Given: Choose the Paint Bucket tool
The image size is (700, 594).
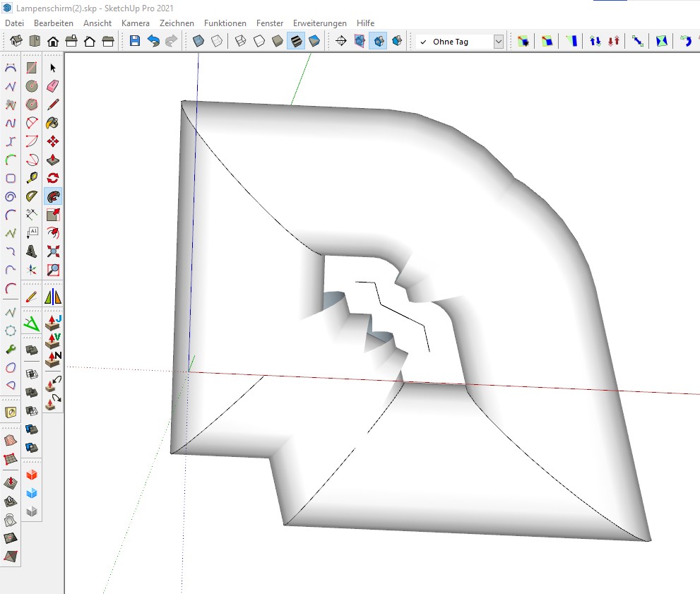Looking at the screenshot, I should click(x=53, y=123).
